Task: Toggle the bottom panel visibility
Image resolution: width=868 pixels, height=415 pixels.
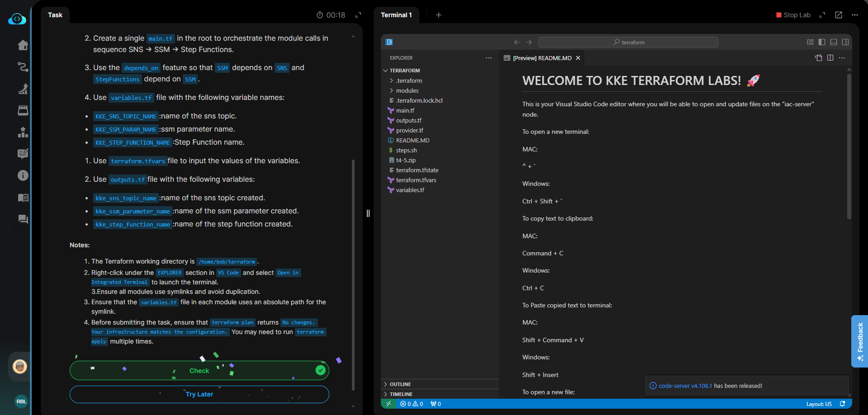Action: pyautogui.click(x=834, y=42)
